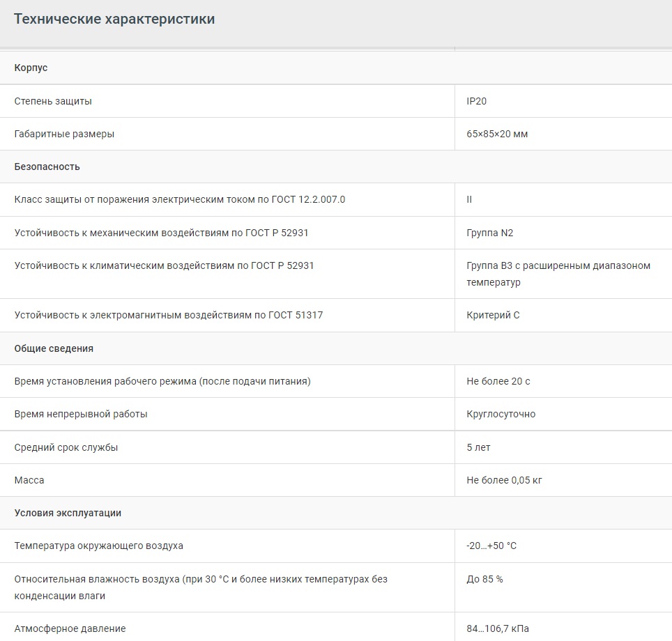Click the "Критерий С" value cell
The width and height of the screenshot is (672, 641).
(x=493, y=315)
